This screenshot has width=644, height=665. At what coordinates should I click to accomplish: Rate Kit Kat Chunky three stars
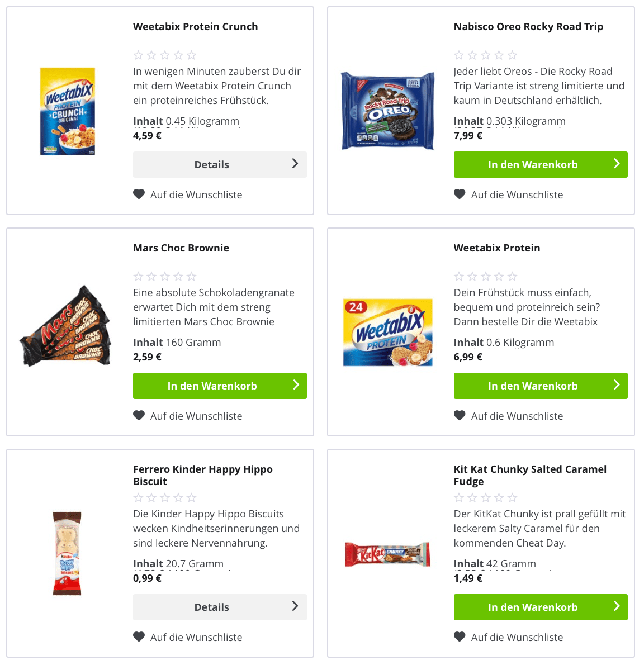(x=486, y=497)
